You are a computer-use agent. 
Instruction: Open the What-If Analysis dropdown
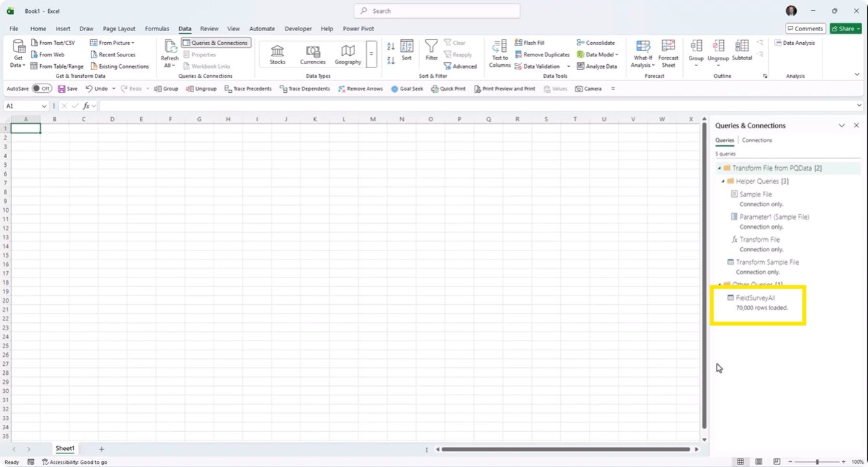pyautogui.click(x=643, y=54)
